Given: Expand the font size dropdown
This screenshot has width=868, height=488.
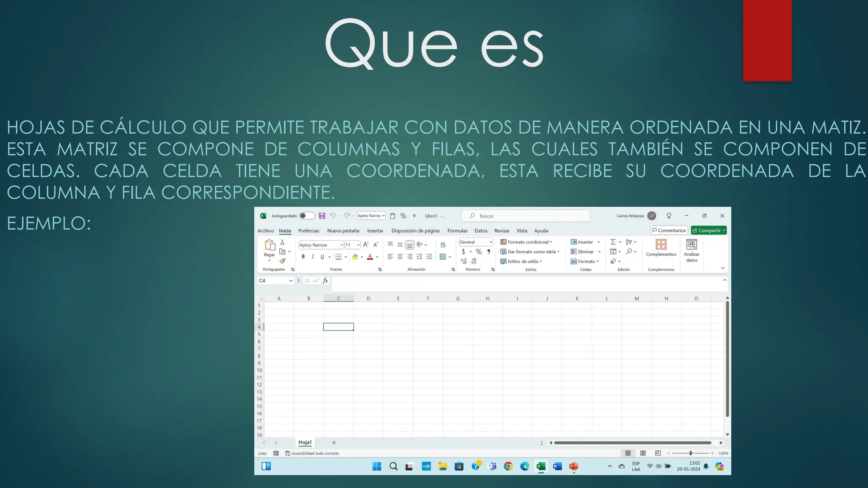Looking at the screenshot, I should point(358,245).
